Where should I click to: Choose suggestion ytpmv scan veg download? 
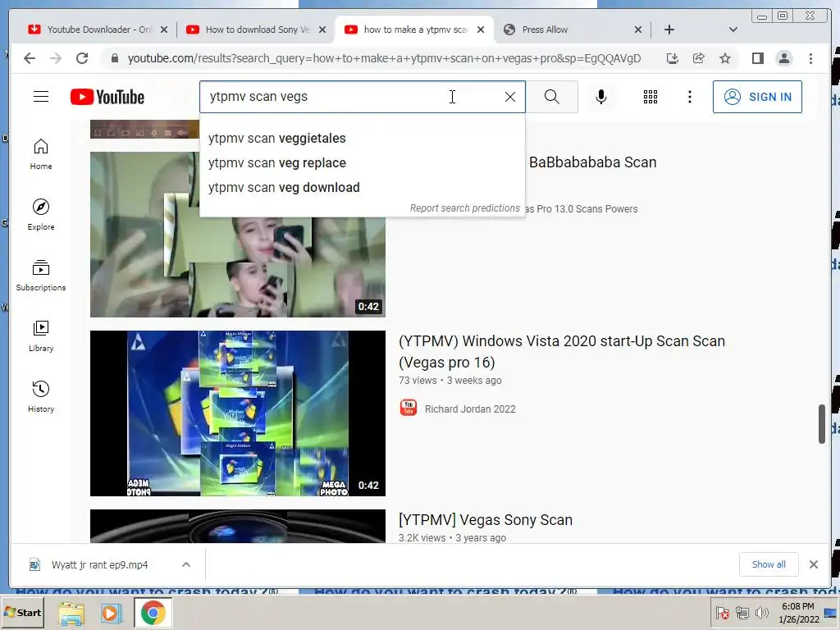click(362, 188)
